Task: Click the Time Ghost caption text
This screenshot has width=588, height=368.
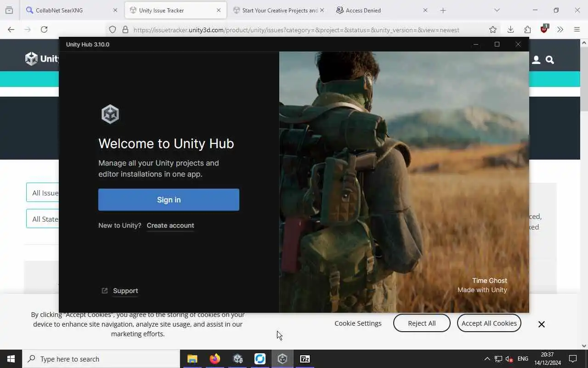Action: (x=490, y=281)
